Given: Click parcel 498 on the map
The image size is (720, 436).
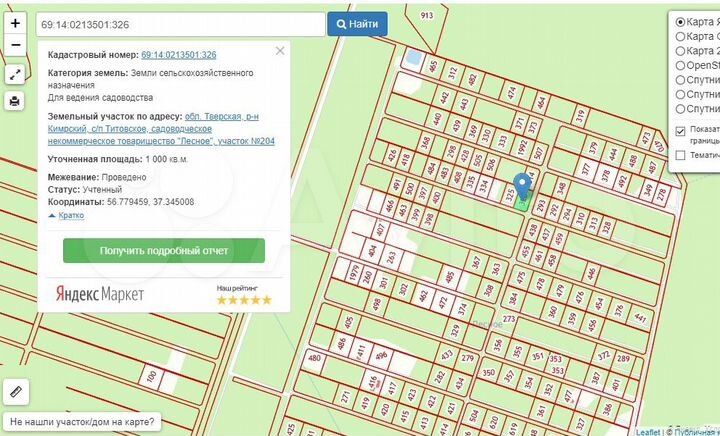Looking at the screenshot, I should (x=377, y=303).
